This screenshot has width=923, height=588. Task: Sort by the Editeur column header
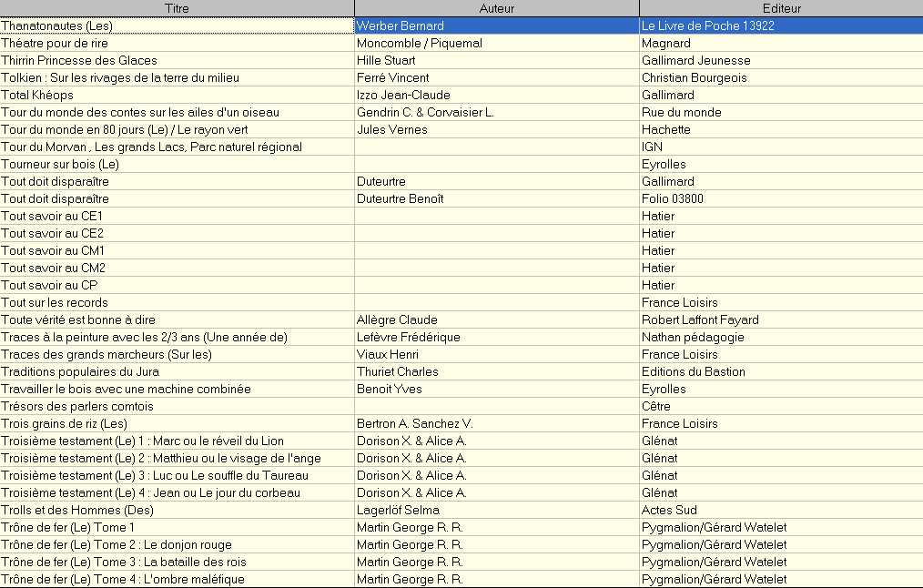pyautogui.click(x=781, y=8)
